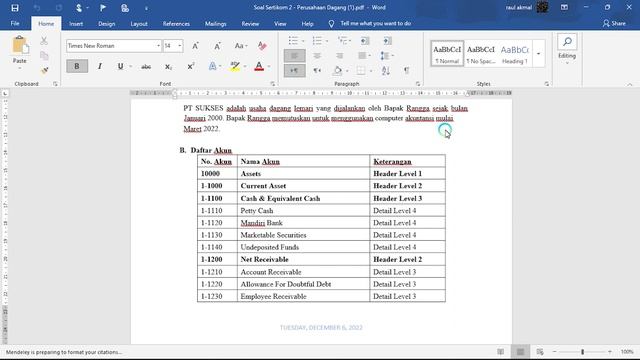Increase indent icon in Paragraph group
This screenshot has height=360, width=640.
click(387, 40)
